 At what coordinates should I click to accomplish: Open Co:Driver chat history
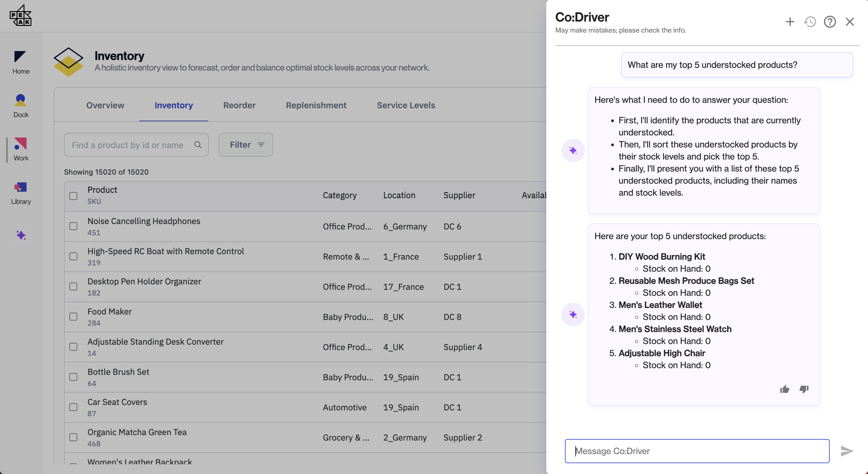click(x=810, y=22)
